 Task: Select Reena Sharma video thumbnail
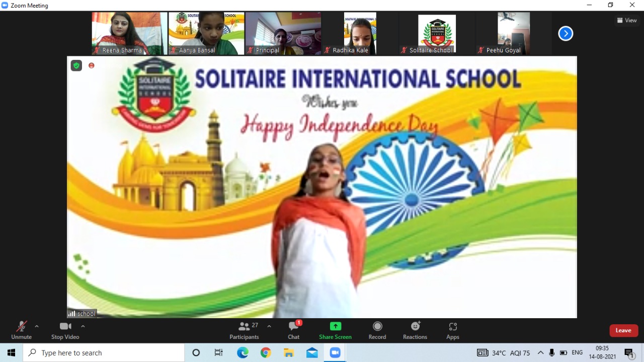pos(129,33)
